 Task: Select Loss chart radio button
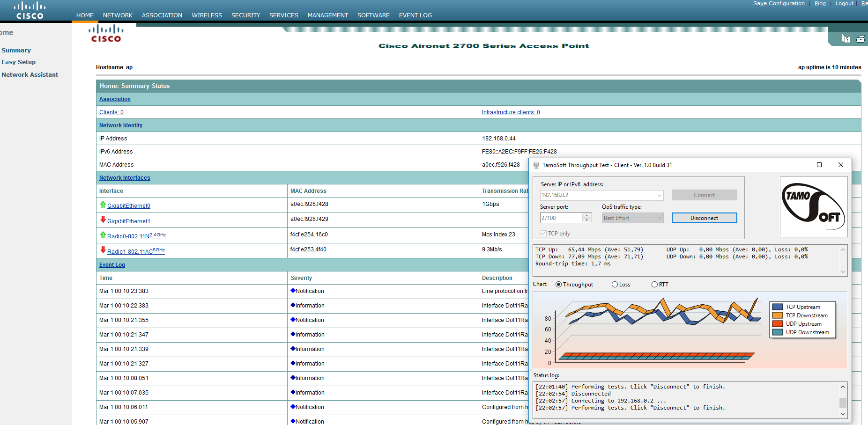[615, 285]
